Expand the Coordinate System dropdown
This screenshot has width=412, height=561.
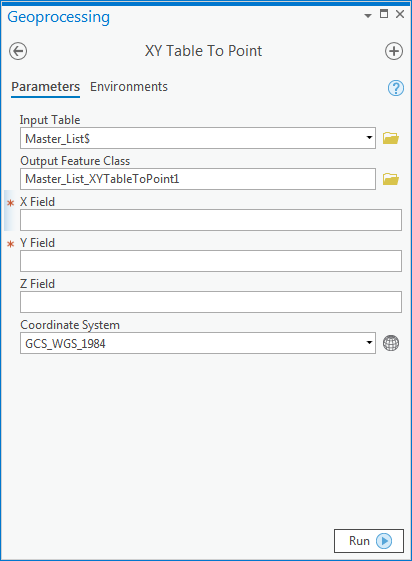[369, 343]
